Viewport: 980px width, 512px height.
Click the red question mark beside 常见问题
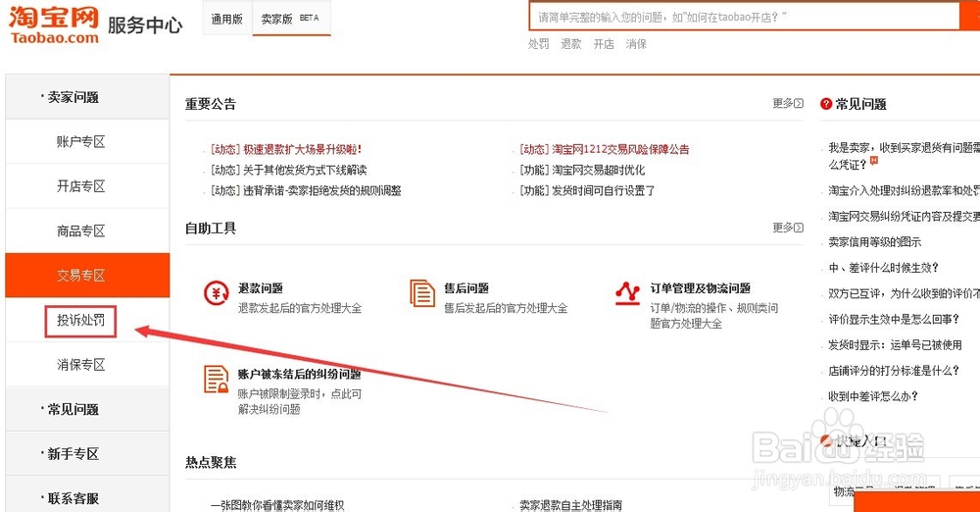[826, 104]
